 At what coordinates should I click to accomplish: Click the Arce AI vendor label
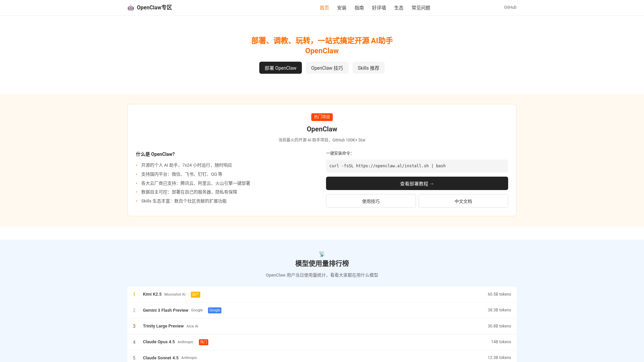pos(192,326)
